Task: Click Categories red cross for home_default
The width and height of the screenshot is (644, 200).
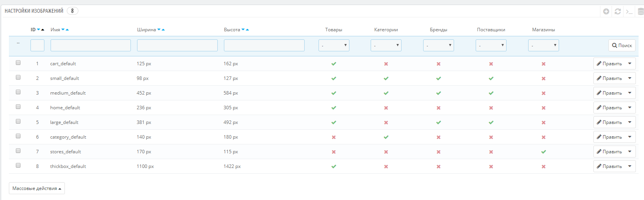Action: tap(386, 108)
